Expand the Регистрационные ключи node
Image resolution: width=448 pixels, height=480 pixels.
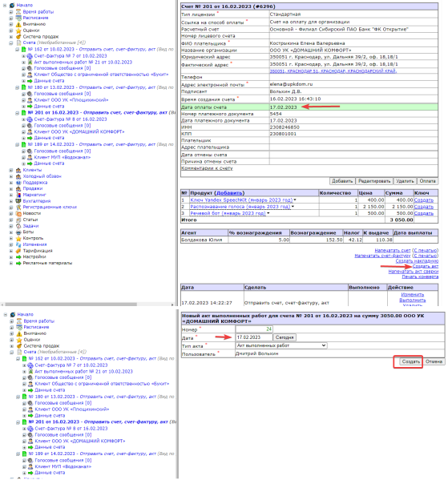pos(11,208)
